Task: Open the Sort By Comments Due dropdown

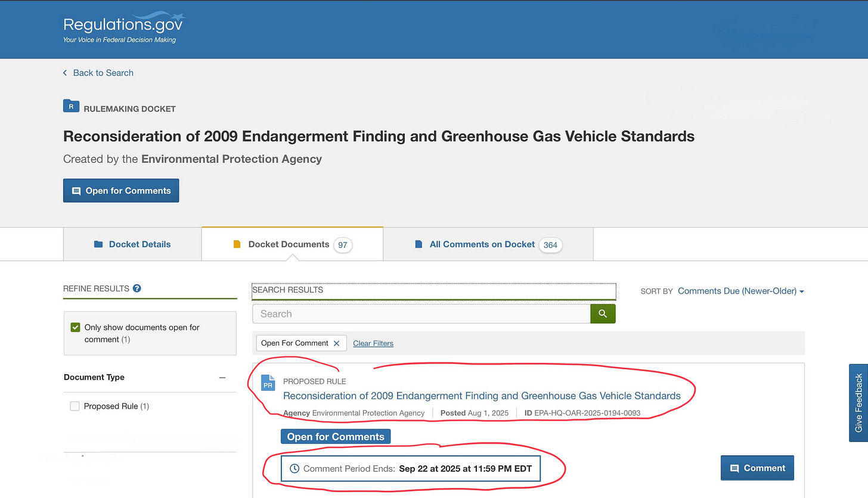Action: tap(741, 291)
